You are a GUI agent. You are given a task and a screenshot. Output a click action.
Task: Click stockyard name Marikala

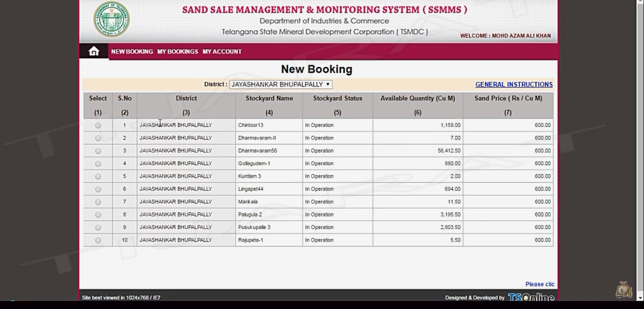point(248,201)
